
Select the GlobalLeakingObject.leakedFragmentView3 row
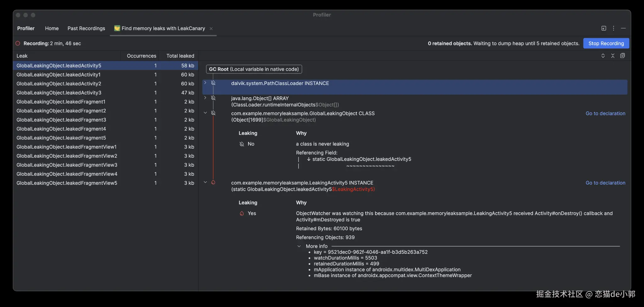point(106,165)
